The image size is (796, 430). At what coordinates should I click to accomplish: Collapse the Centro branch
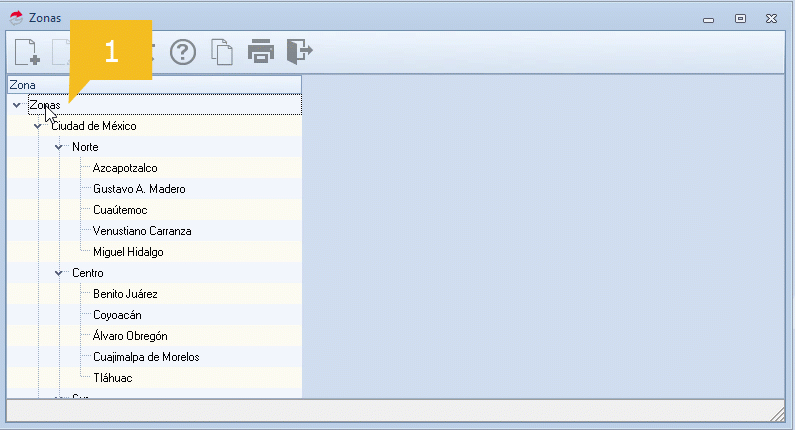pyautogui.click(x=59, y=273)
